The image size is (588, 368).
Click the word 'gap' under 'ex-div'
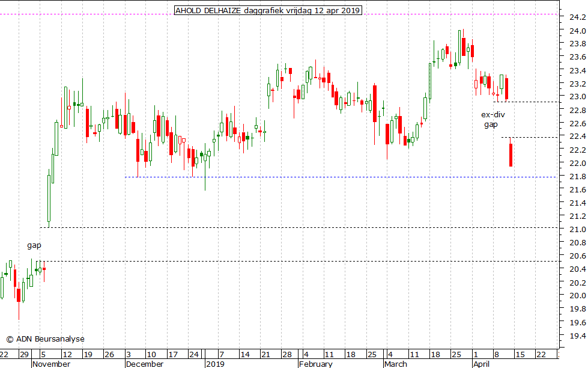click(x=491, y=124)
